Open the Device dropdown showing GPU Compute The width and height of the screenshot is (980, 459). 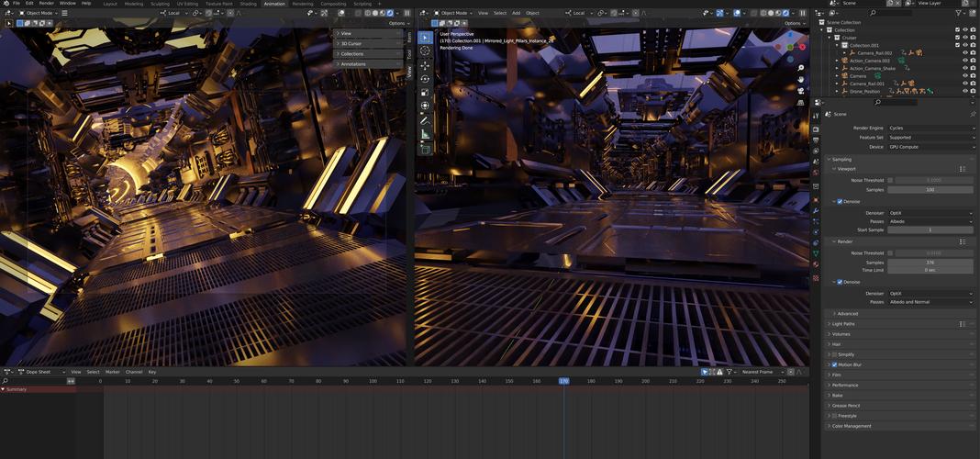(930, 147)
